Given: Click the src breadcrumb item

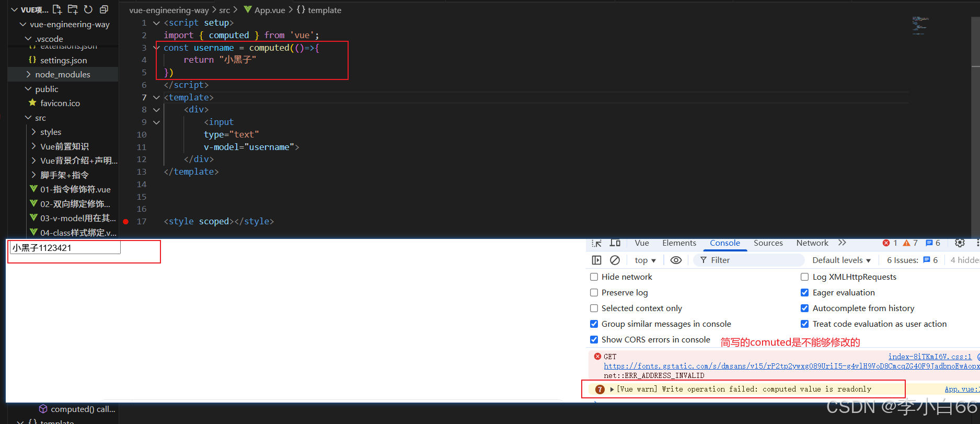Looking at the screenshot, I should click(x=224, y=10).
